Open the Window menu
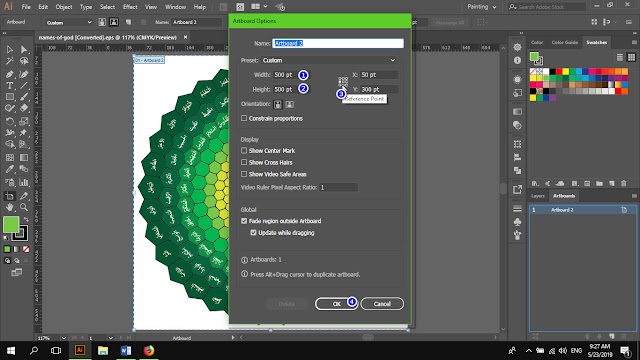 pos(175,7)
